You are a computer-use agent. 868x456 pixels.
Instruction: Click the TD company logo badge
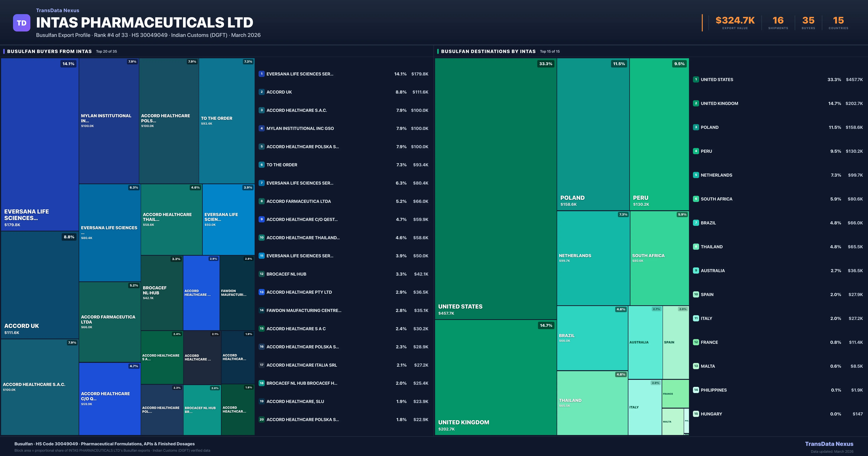coord(21,22)
